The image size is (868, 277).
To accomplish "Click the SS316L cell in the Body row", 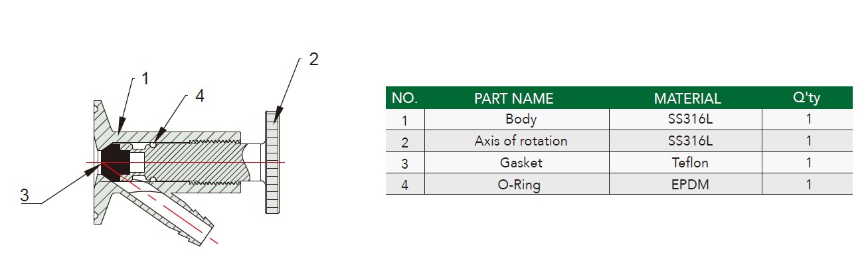I will pyautogui.click(x=686, y=120).
